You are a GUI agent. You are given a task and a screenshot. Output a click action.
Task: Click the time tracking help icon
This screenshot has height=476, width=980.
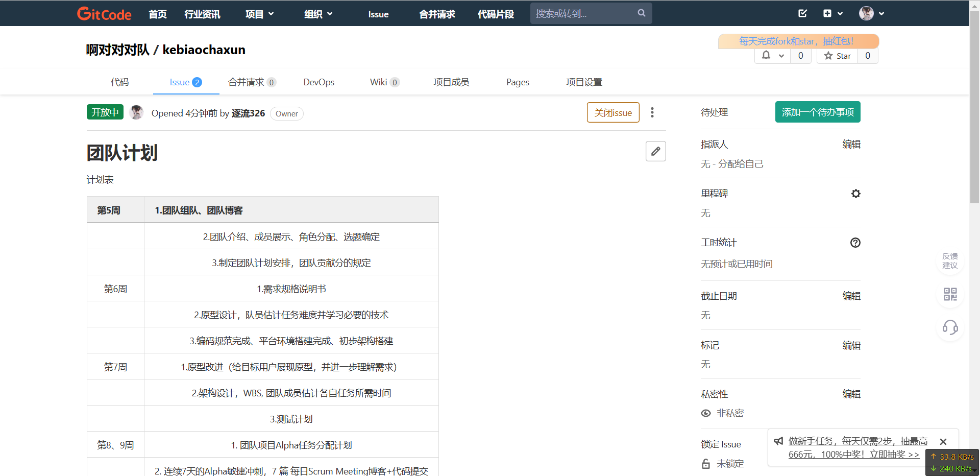[x=855, y=243]
